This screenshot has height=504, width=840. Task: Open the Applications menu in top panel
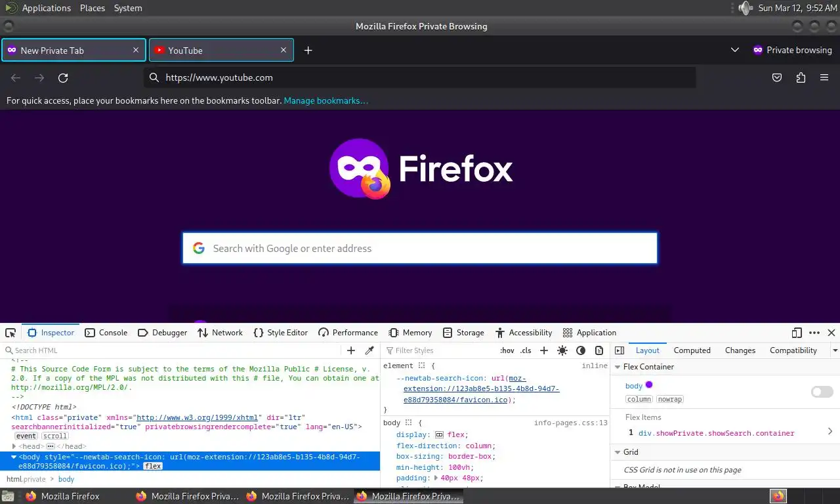click(46, 8)
